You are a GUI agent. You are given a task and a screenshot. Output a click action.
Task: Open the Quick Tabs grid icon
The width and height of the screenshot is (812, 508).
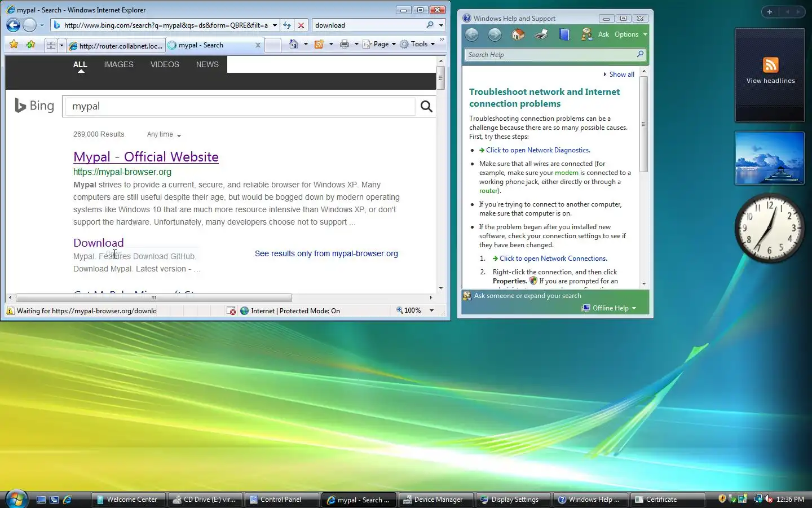[x=51, y=45]
